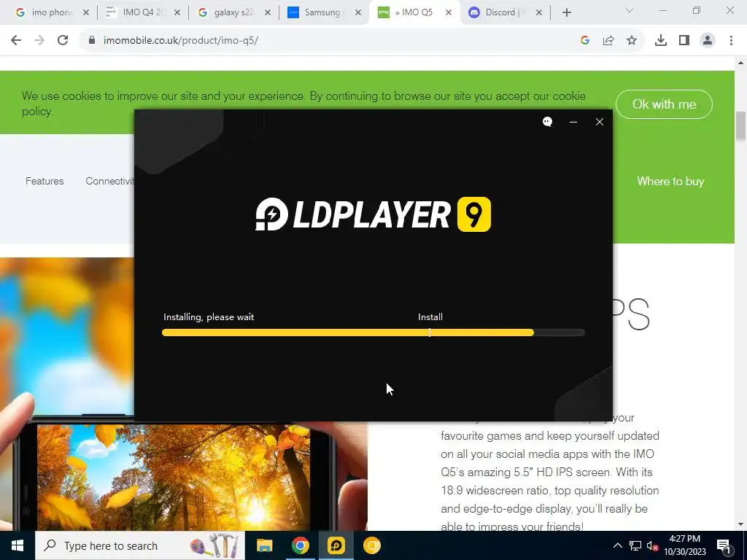Image resolution: width=747 pixels, height=560 pixels.
Task: Close the Discord tab
Action: click(x=539, y=12)
